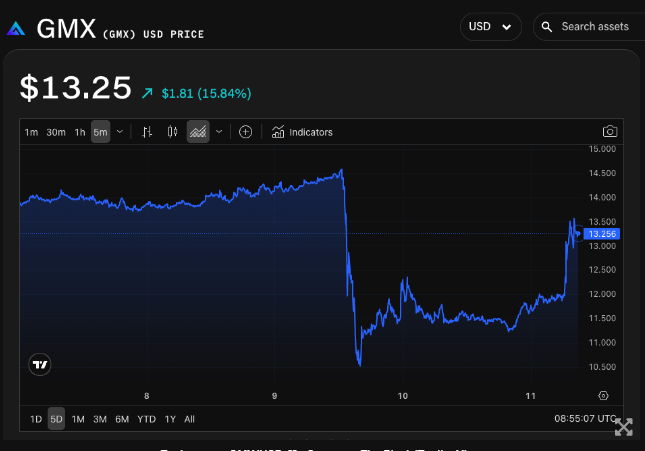Click the TradingView logo on chart
645x451 pixels.
click(x=40, y=365)
